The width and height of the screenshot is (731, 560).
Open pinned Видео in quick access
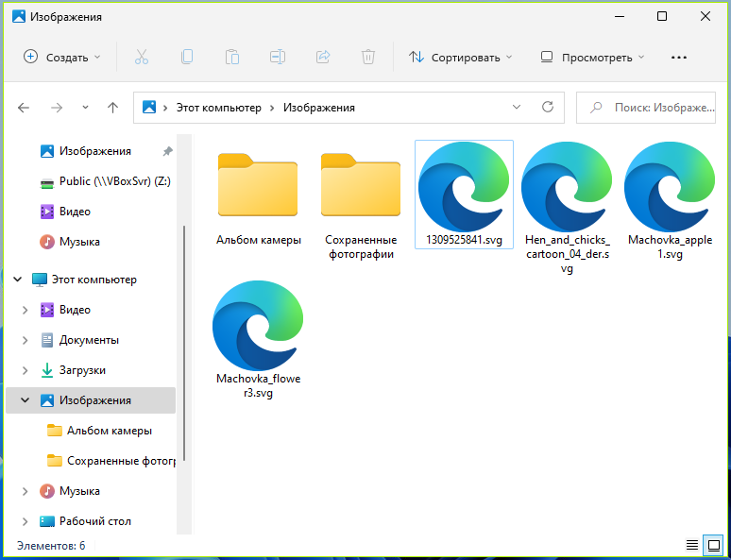(x=65, y=212)
